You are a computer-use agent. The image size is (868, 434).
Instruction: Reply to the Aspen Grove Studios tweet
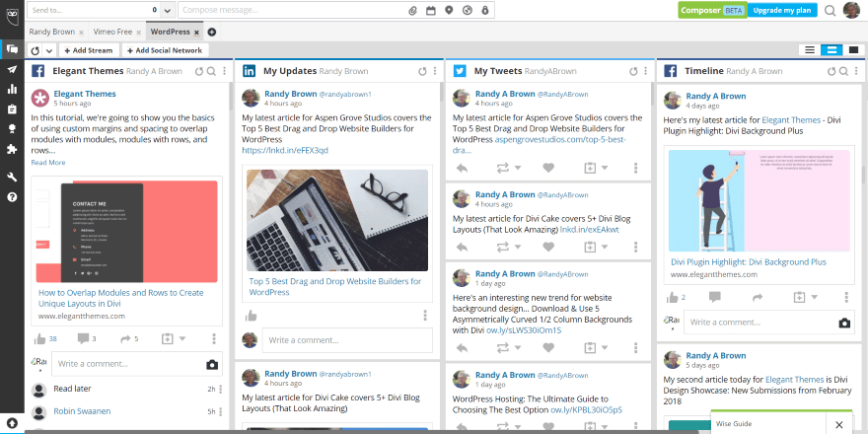(462, 168)
